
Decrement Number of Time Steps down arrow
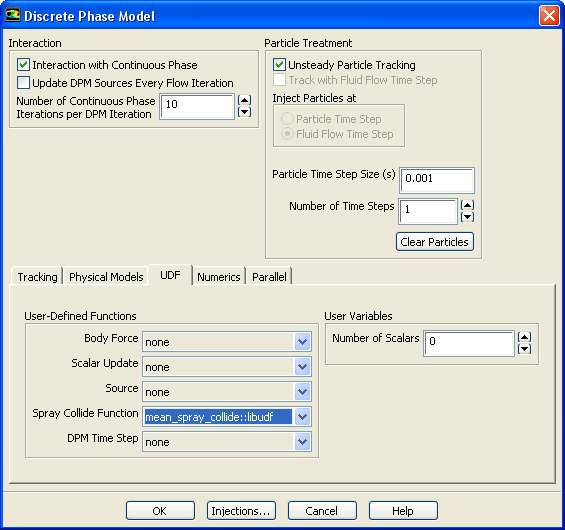click(467, 217)
